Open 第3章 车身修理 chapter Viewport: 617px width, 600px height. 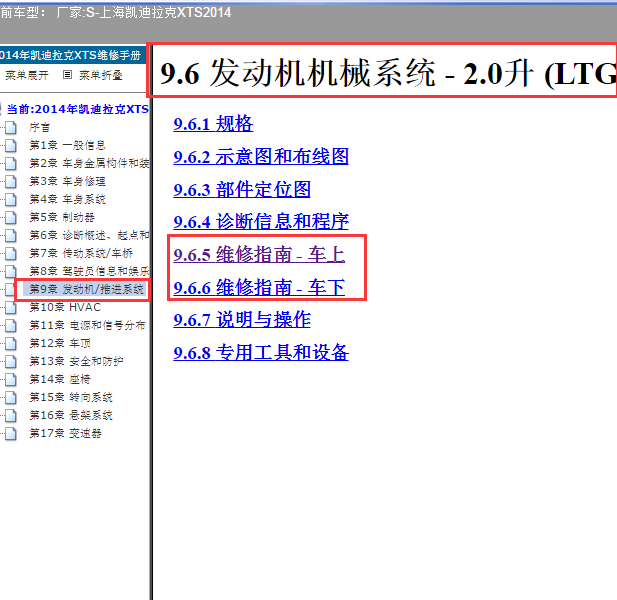[67, 181]
